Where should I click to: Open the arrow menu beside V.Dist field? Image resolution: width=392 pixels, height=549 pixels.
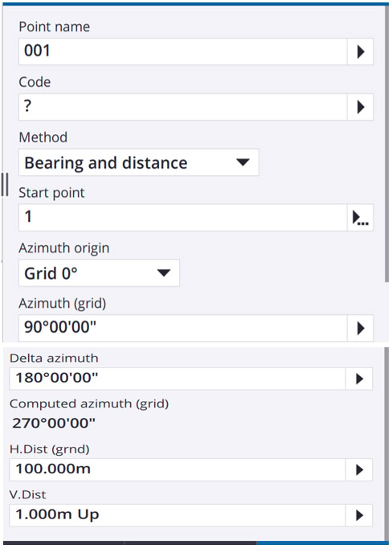pos(359,515)
